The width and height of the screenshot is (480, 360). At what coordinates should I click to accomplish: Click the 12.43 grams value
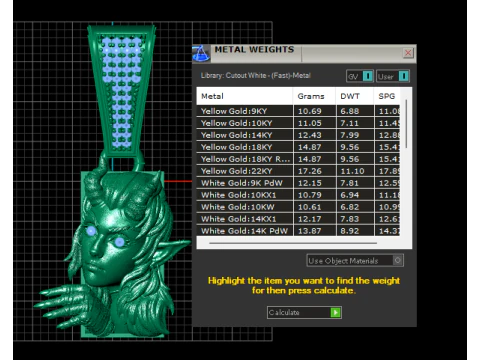click(x=310, y=135)
